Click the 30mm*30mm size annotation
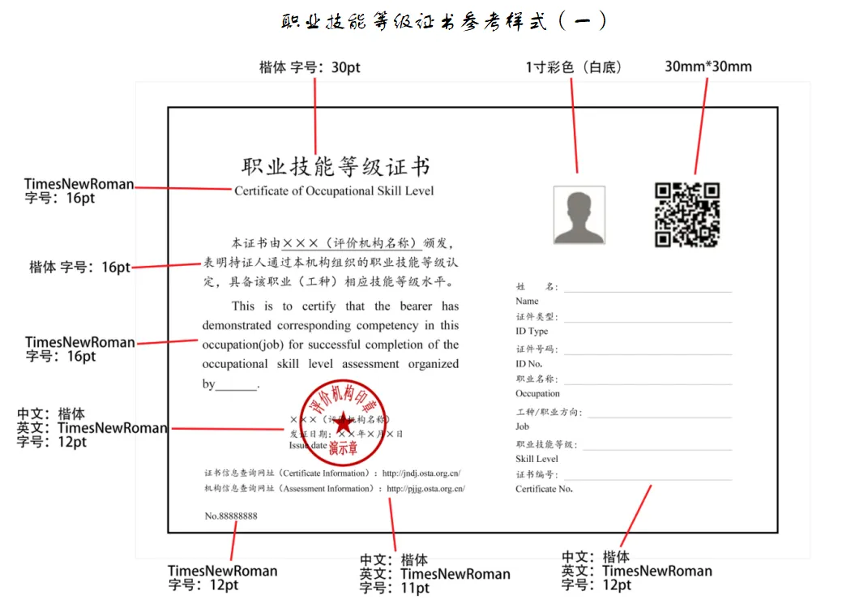Viewport: 868px width, 608px height. tap(708, 66)
